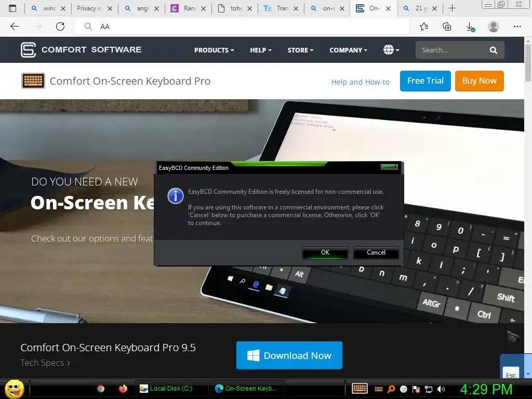Click the orange magnifier tray icon
532x399 pixels.
coord(391,389)
